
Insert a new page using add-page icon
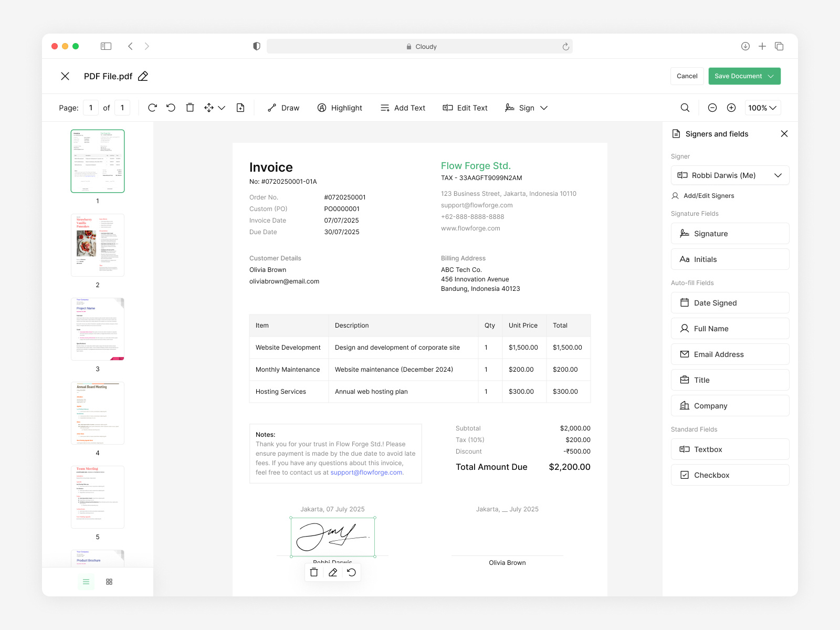tap(240, 108)
